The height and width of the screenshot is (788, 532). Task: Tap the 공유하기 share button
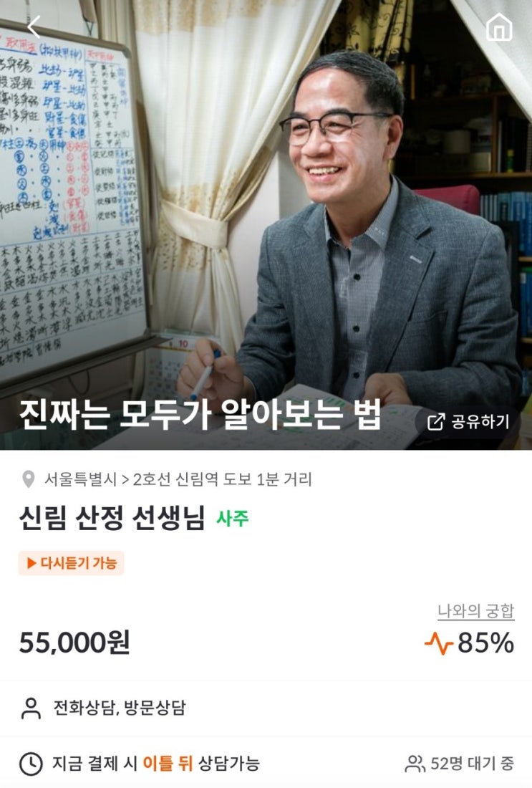point(468,421)
